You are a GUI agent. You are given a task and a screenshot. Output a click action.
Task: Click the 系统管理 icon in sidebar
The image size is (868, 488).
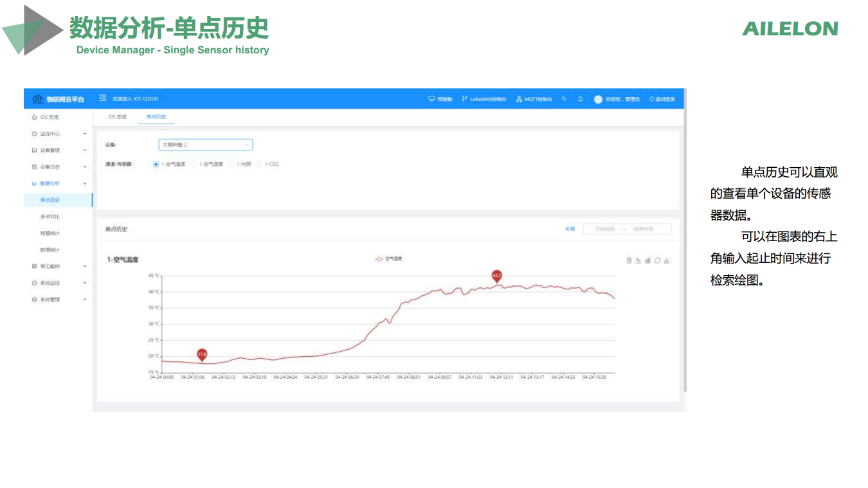34,300
